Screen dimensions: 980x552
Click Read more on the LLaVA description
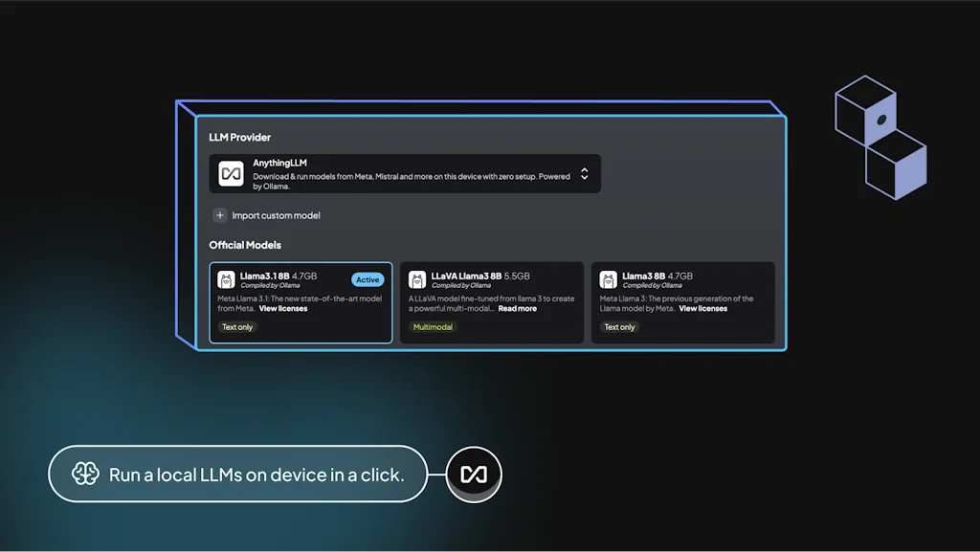518,308
